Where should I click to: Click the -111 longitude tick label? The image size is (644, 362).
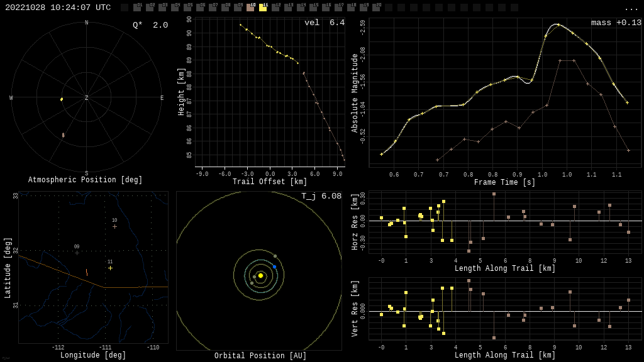click(x=106, y=347)
